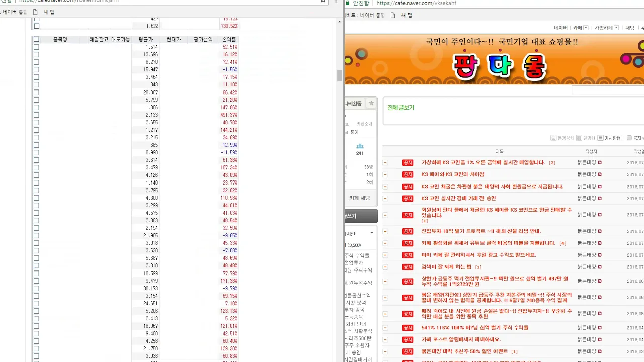Open the 새 탭 bookmark in right window
The width and height of the screenshot is (644, 362).
[401, 16]
